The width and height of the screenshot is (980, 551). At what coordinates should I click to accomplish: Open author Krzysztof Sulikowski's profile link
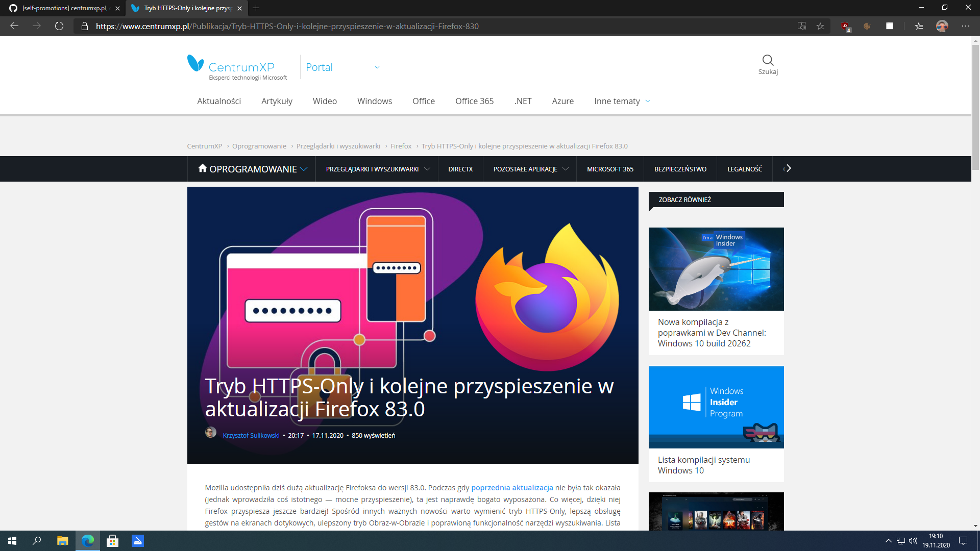click(x=251, y=435)
